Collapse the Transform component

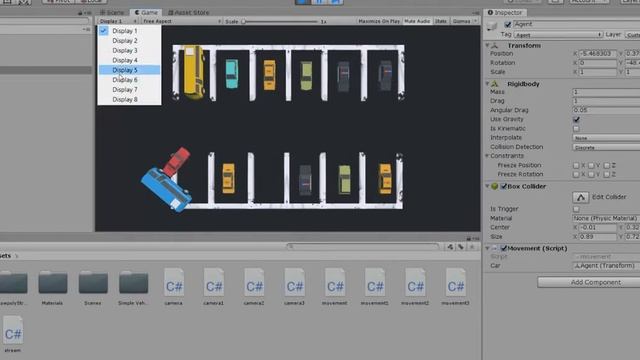[x=487, y=45]
